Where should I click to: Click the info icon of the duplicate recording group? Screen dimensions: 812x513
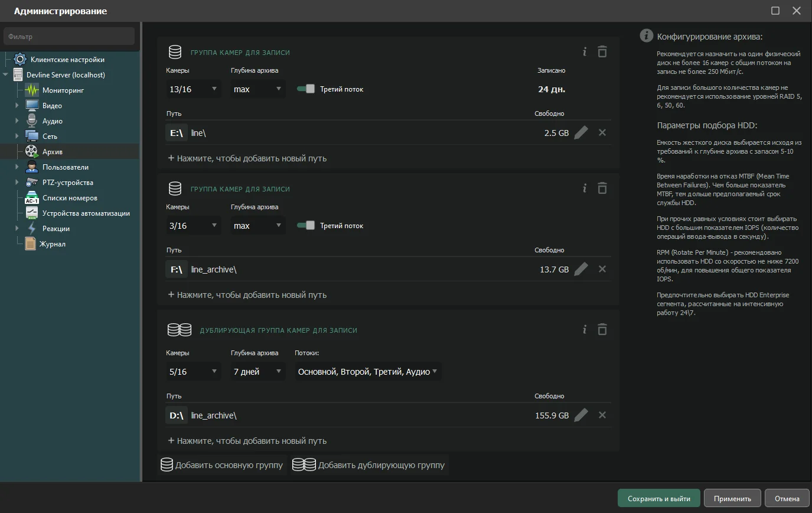click(x=585, y=330)
